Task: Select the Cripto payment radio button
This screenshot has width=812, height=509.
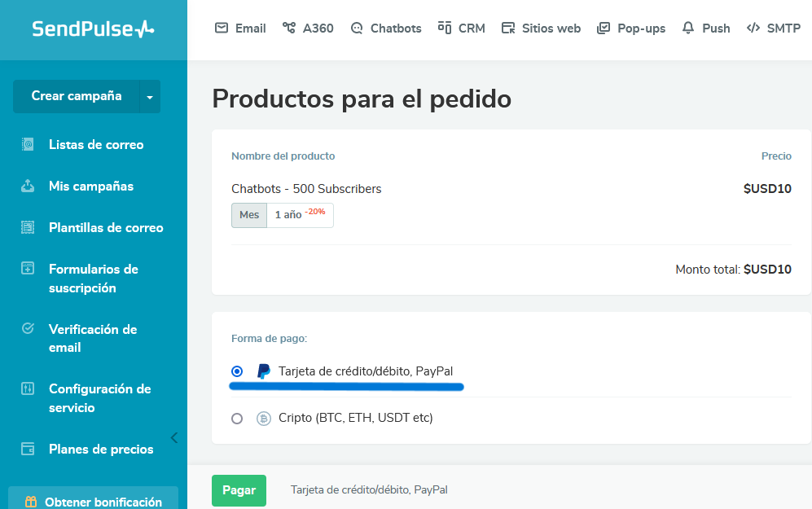Action: pos(237,419)
